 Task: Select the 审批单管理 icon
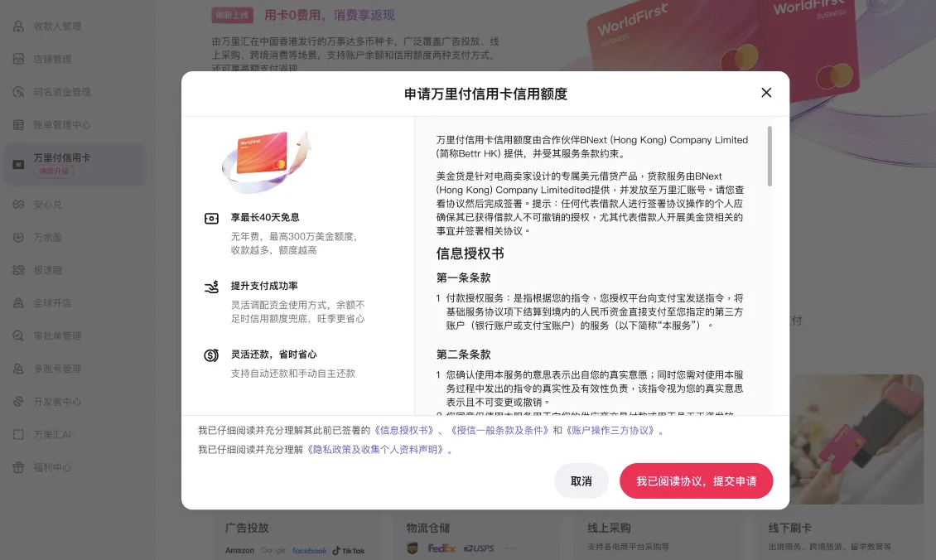coord(18,336)
